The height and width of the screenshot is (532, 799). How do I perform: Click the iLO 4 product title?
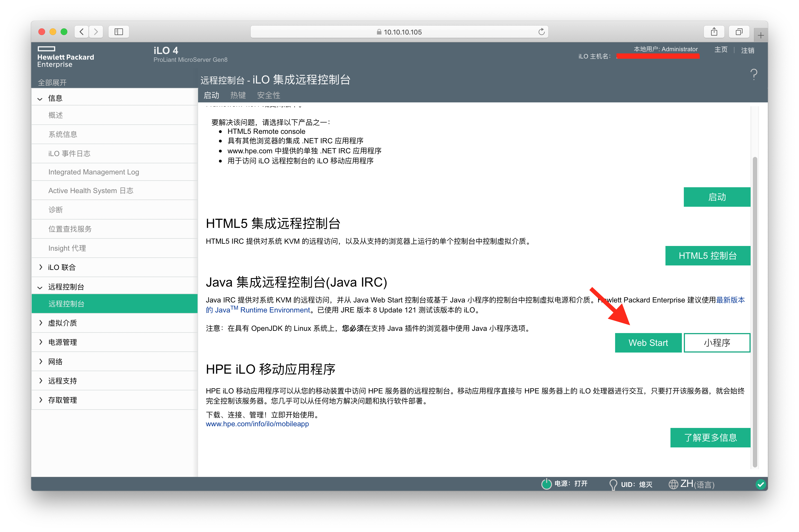(166, 51)
